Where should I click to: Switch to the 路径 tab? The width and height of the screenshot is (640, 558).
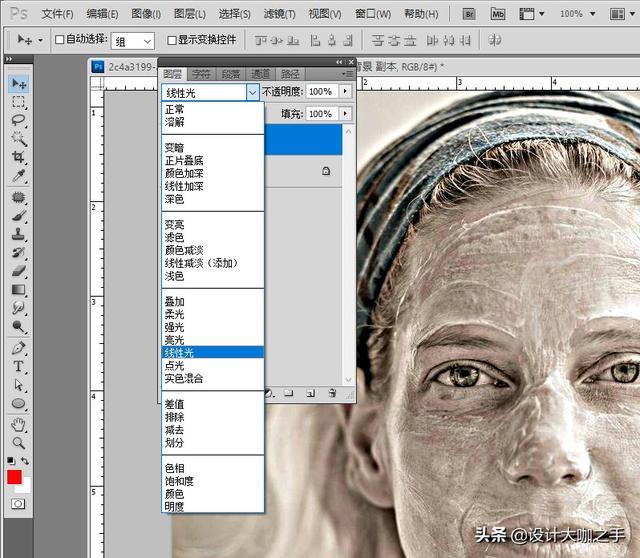coord(290,74)
